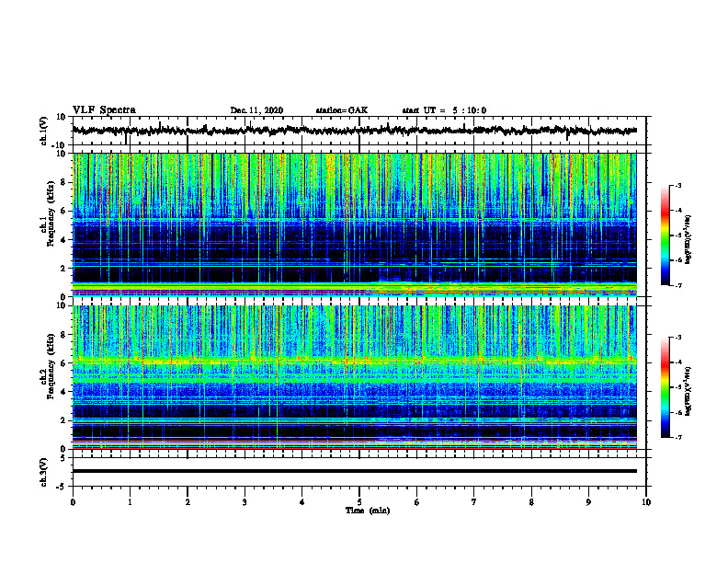Click the "-7" label on ch.1 color bar
This screenshot has width=728, height=563.
677,286
